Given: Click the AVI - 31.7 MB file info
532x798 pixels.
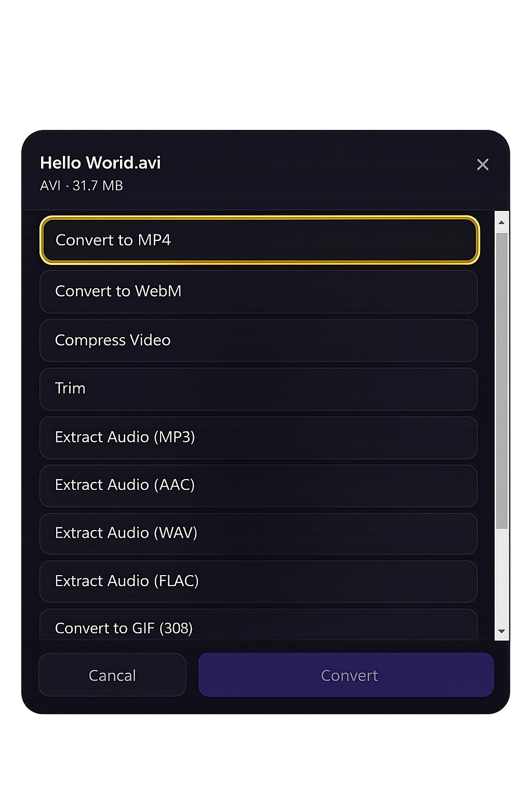Looking at the screenshot, I should pyautogui.click(x=82, y=186).
